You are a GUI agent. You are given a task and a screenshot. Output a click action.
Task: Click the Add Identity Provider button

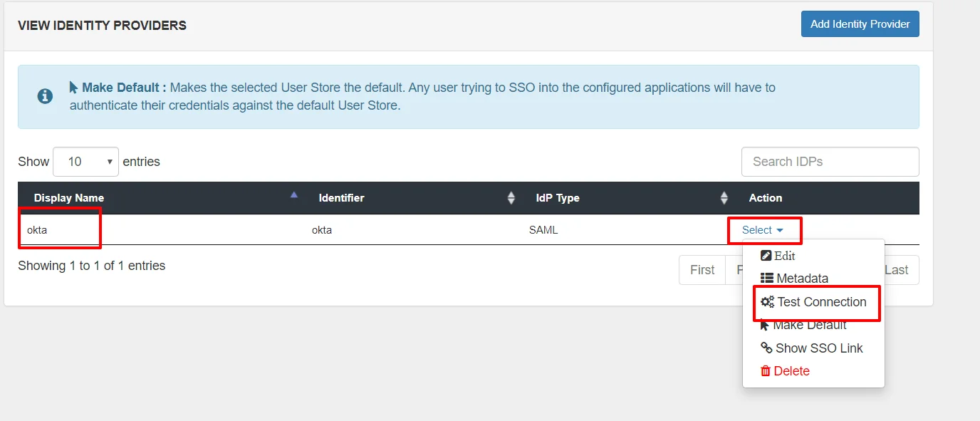(860, 24)
